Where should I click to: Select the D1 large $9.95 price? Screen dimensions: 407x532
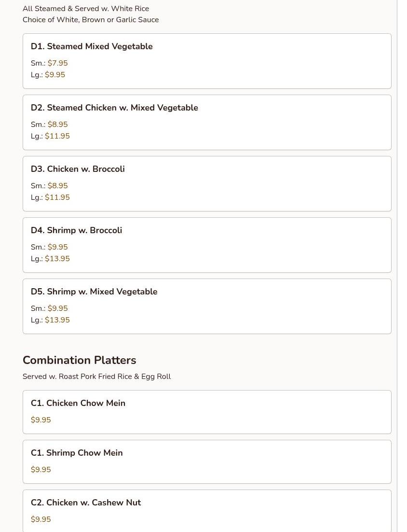(x=54, y=75)
